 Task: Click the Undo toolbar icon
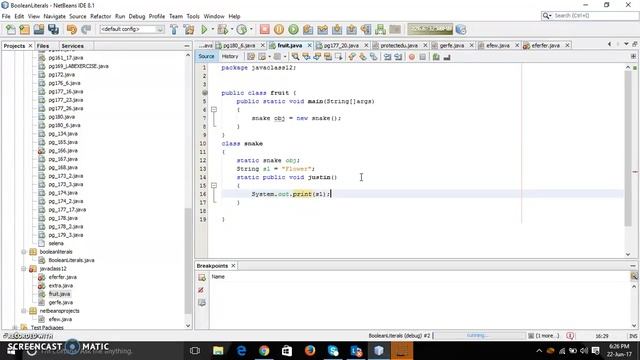point(72,29)
